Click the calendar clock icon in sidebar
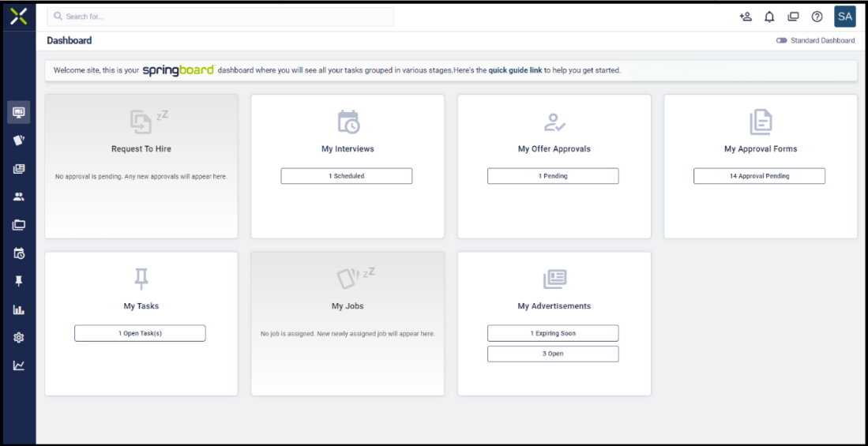868x446 pixels. [19, 253]
